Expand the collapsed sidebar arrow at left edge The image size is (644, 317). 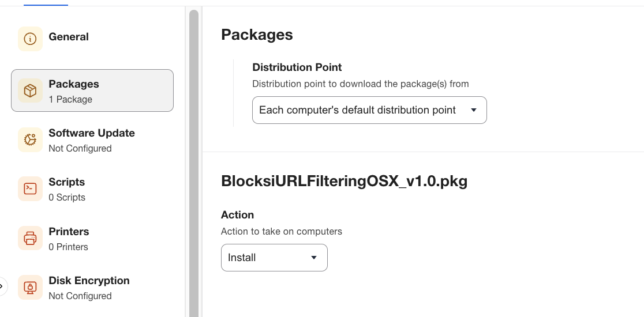[x=2, y=286]
